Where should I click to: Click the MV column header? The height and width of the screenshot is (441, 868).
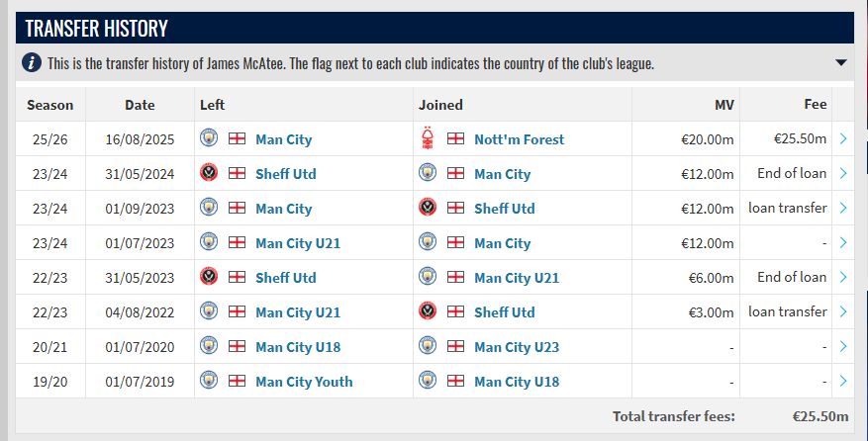[723, 105]
